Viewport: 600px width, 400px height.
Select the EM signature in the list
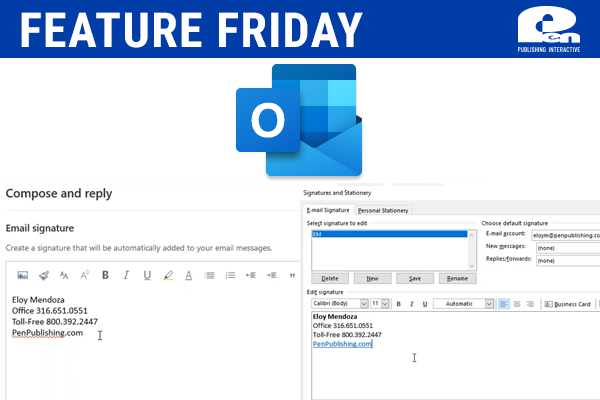pyautogui.click(x=390, y=234)
